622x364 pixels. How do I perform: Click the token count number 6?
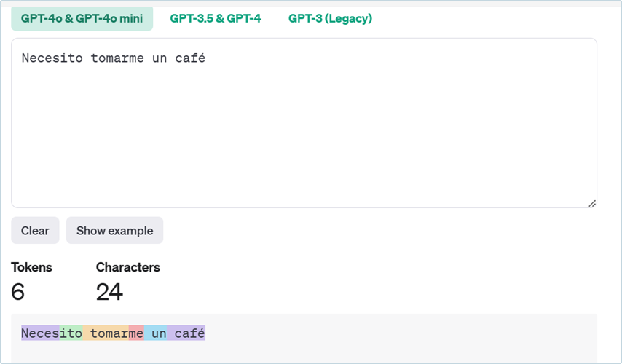(x=18, y=292)
